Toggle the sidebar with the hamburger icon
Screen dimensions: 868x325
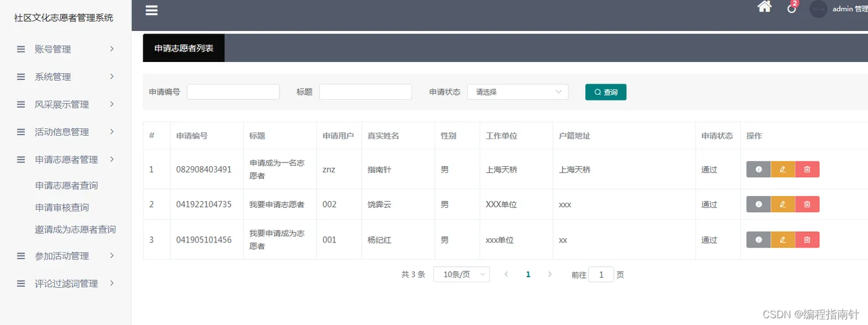(x=151, y=10)
